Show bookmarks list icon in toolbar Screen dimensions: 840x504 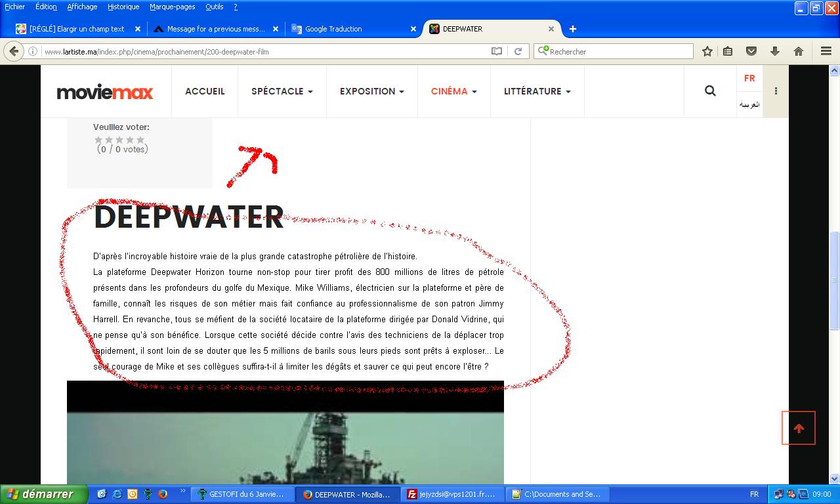[728, 51]
